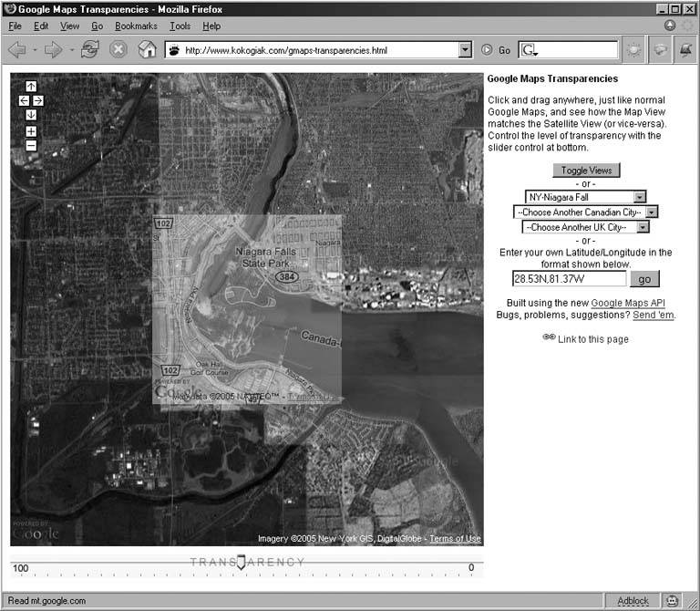700x611 pixels.
Task: Go to the Home page icon
Action: point(147,50)
